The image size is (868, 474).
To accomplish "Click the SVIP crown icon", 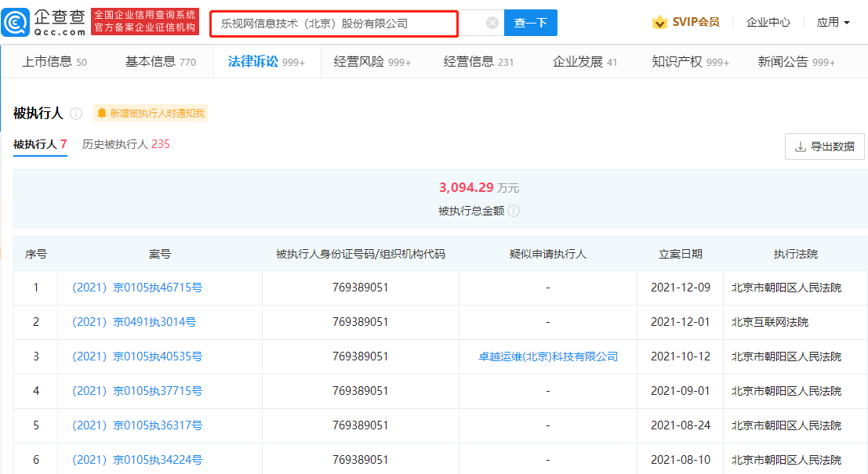I will click(x=659, y=23).
